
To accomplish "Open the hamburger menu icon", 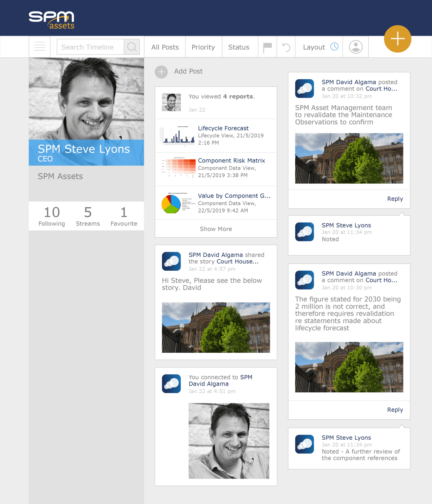I will 40,47.
